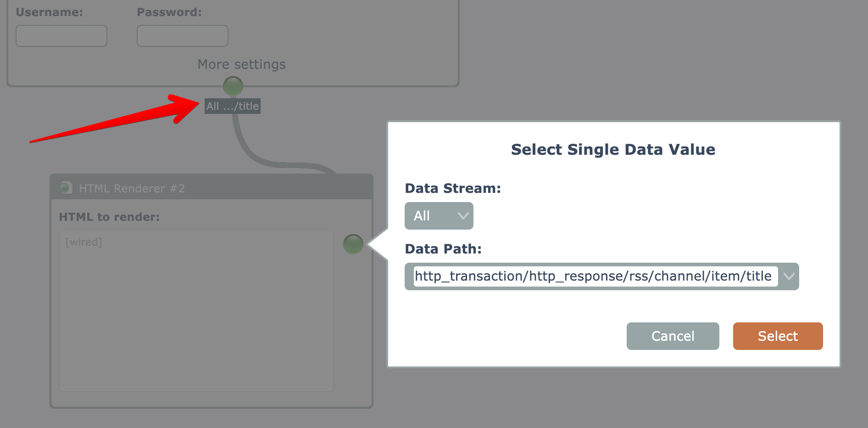Select the 'All .../title' wire label
This screenshot has width=868, height=428.
232,106
